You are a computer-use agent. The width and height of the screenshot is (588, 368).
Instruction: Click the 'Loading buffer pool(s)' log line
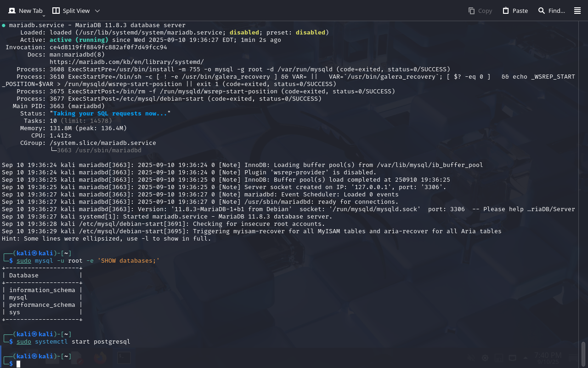click(243, 165)
